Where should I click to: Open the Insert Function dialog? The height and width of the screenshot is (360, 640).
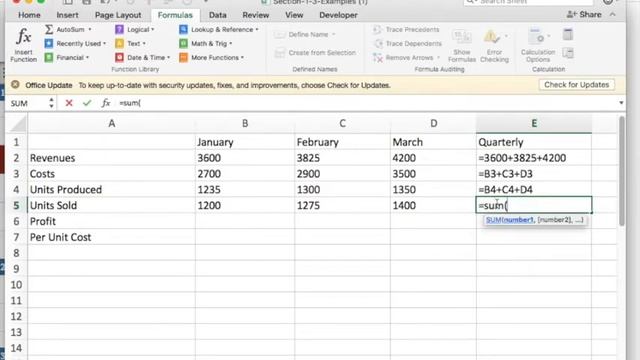[x=23, y=45]
